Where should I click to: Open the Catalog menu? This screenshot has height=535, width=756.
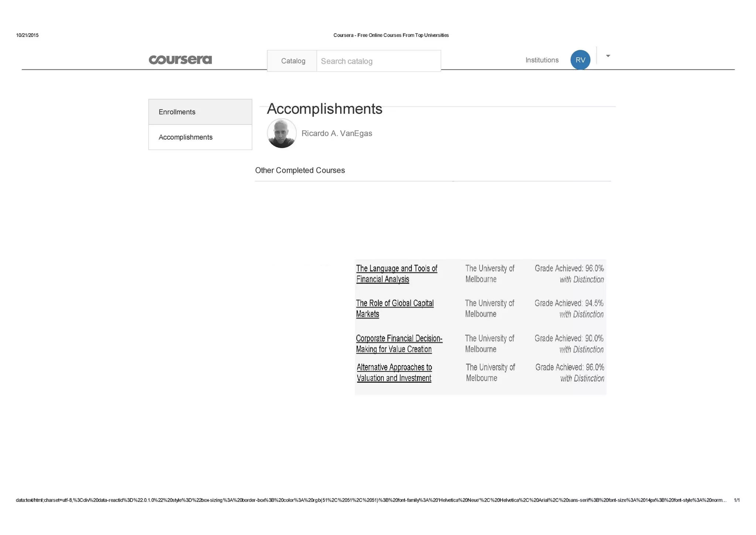coord(293,61)
